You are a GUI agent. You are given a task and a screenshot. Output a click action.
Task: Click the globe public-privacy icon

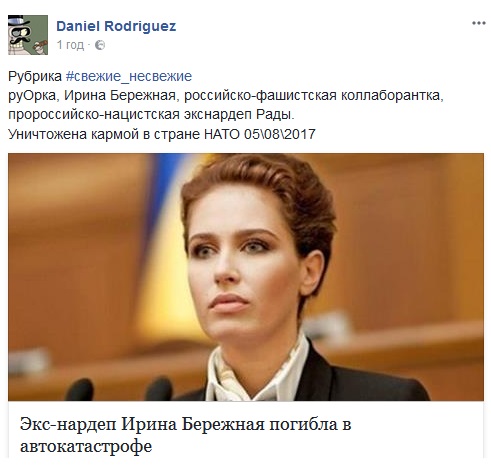100,45
